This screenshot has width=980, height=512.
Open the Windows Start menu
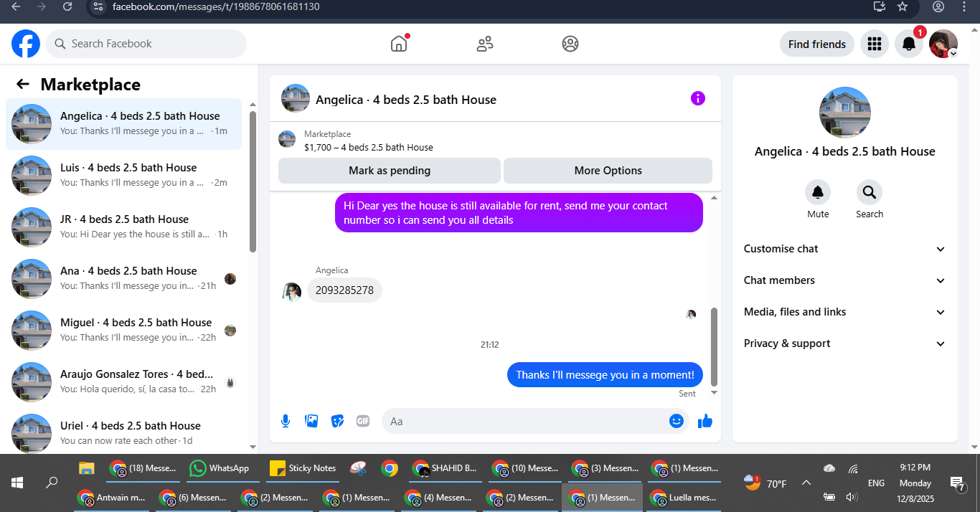click(x=17, y=483)
